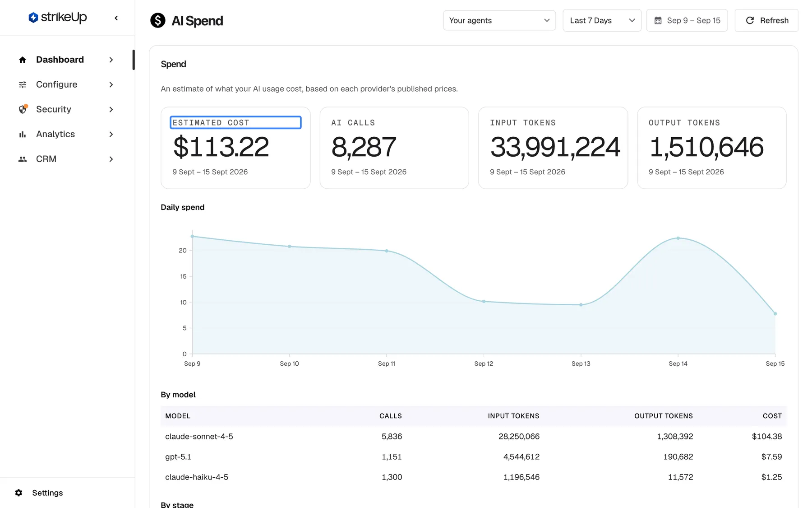Viewport: 812px width, 508px height.
Task: Expand the Dashboard menu chevron
Action: point(111,60)
